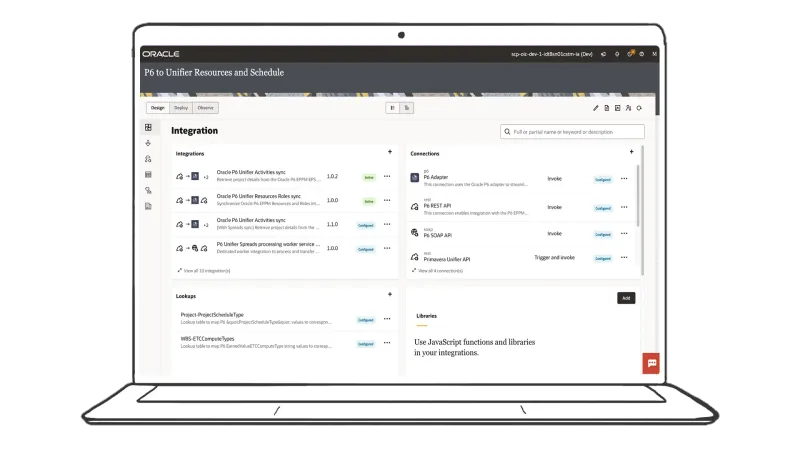Click Configured status of P6 Adapter
This screenshot has width=800, height=450.
click(x=603, y=180)
